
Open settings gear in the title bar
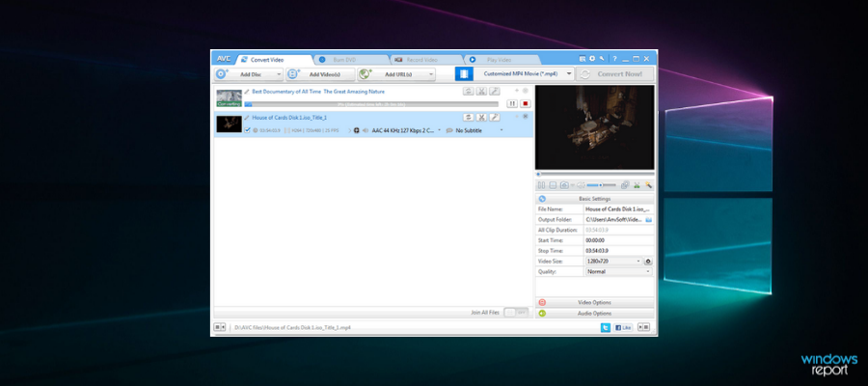[592, 59]
